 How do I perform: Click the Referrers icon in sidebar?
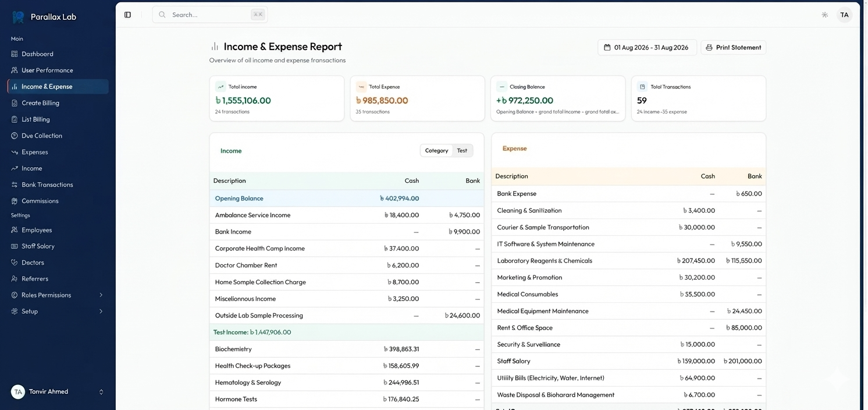tap(15, 279)
